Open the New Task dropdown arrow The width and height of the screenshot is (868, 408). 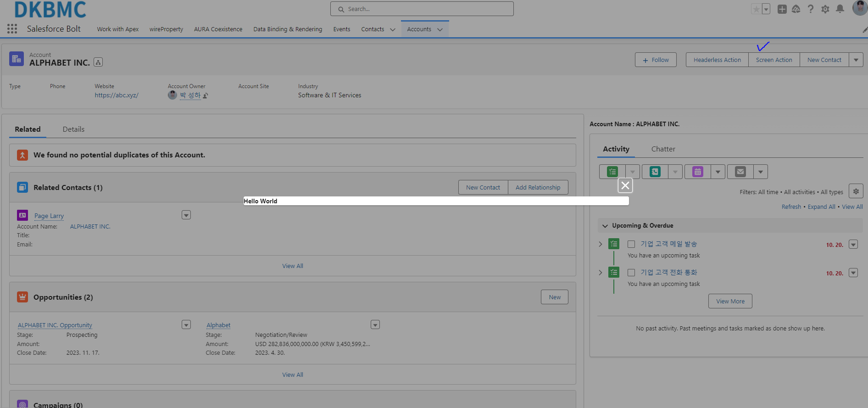coord(633,172)
